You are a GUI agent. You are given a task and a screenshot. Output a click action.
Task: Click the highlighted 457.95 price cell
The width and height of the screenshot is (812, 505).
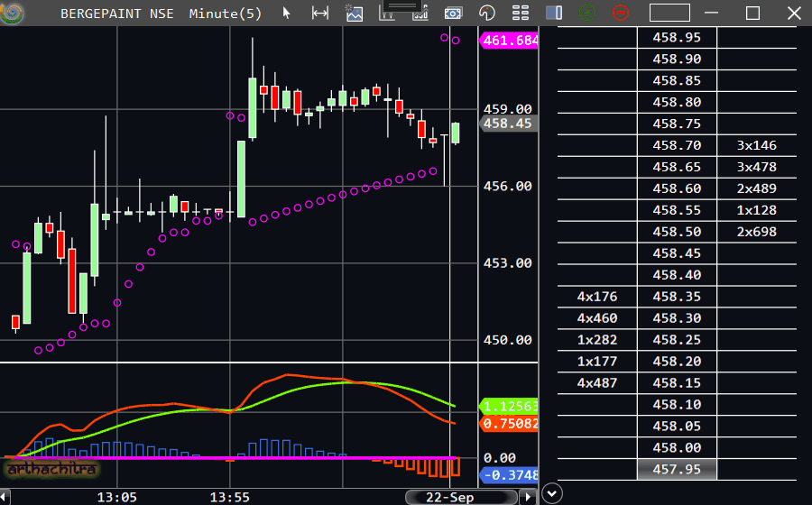[677, 470]
